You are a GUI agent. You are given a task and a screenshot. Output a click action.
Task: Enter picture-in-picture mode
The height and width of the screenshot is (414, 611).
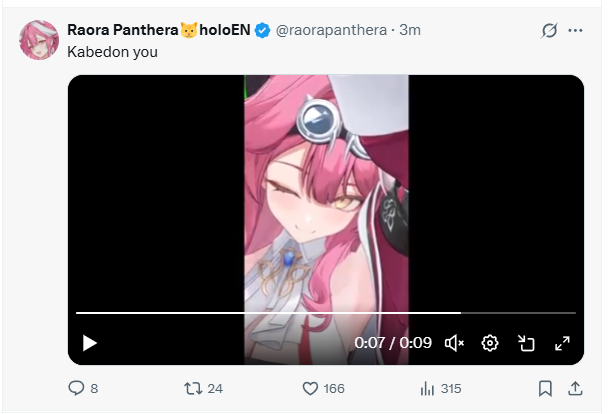(526, 343)
